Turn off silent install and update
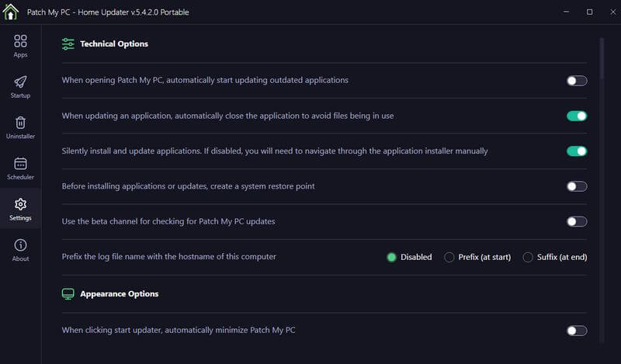 tap(576, 151)
